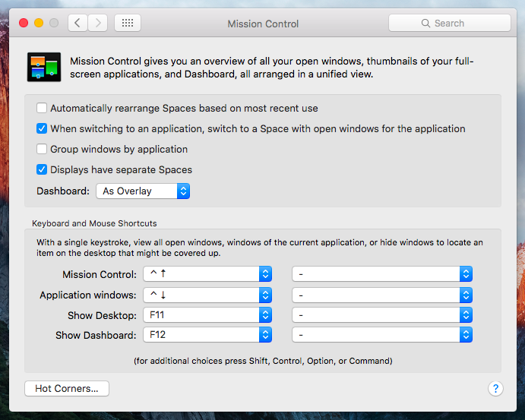Uncheck switch to a Space with open windows

click(42, 128)
